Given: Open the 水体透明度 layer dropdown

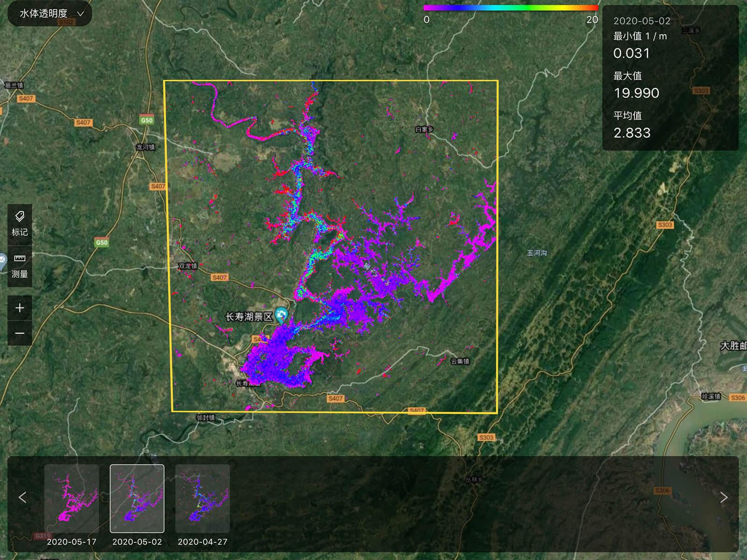Looking at the screenshot, I should 50,14.
